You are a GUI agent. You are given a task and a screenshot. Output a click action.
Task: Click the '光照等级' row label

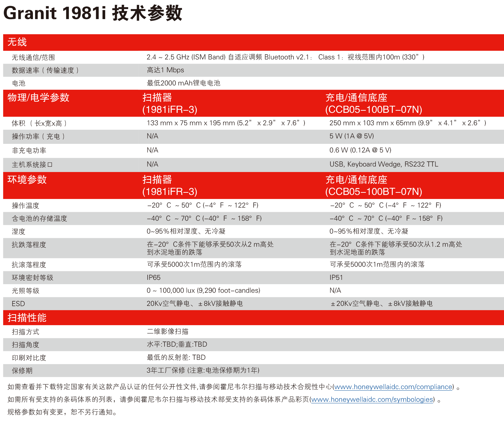pyautogui.click(x=26, y=291)
